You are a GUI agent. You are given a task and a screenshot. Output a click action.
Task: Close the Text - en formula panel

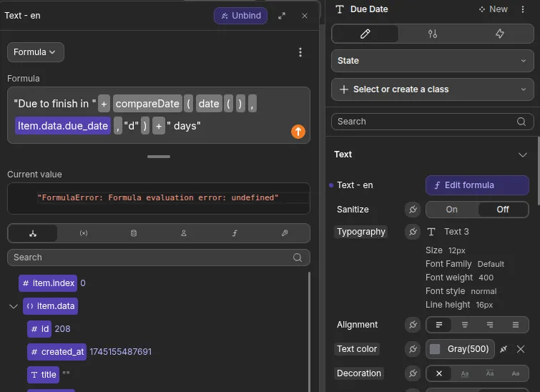coord(305,16)
